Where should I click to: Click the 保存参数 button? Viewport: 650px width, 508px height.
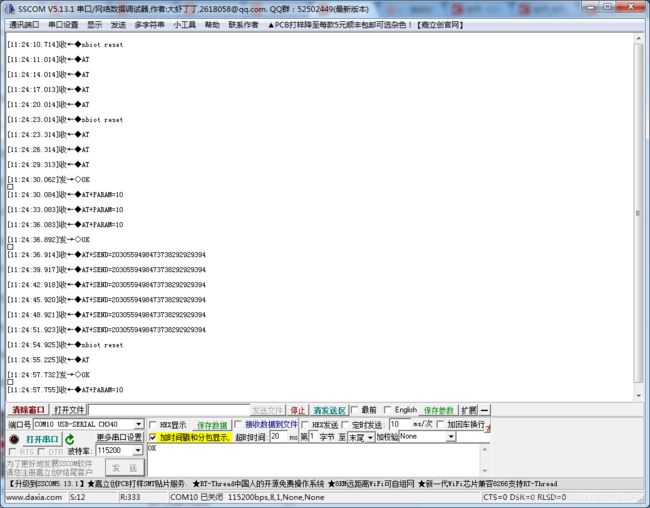click(439, 411)
